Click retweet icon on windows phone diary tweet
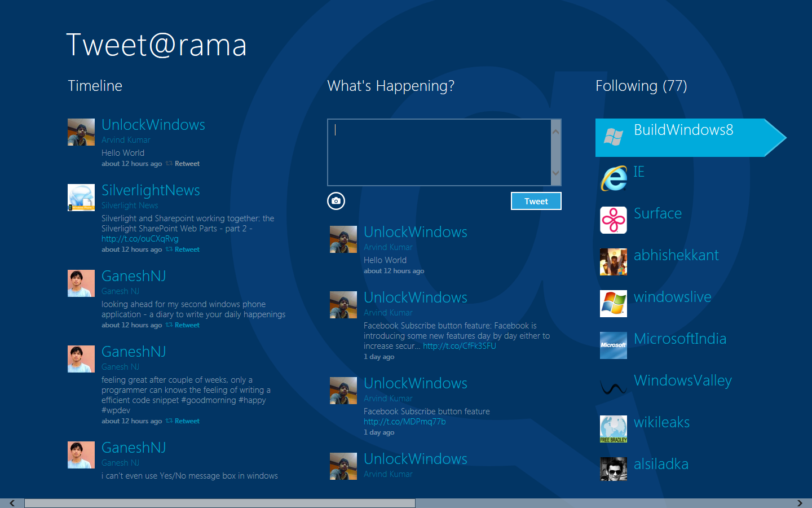Screen dimensions: 812x508 [x=169, y=325]
